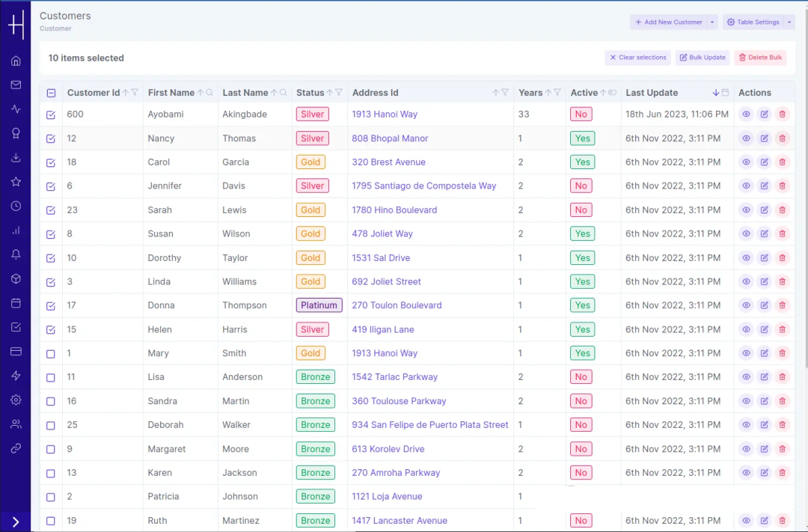The image size is (808, 532).
Task: Open the home icon in sidebar
Action: (x=16, y=61)
